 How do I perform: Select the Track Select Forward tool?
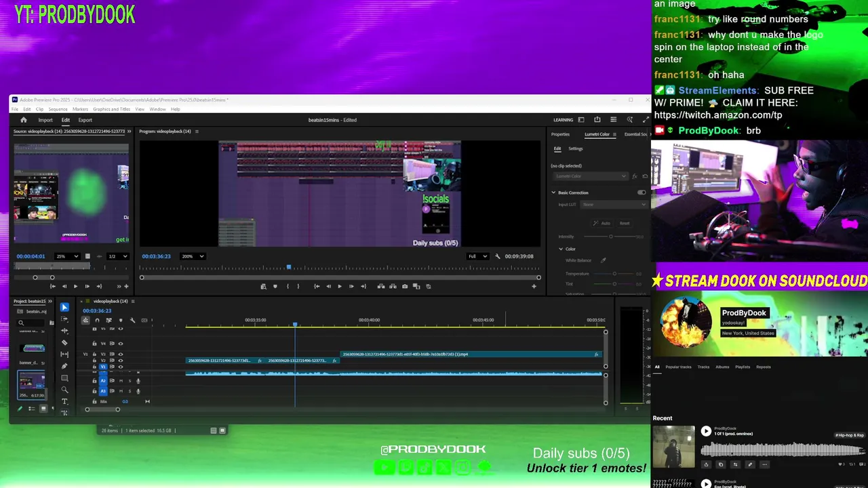[64, 319]
